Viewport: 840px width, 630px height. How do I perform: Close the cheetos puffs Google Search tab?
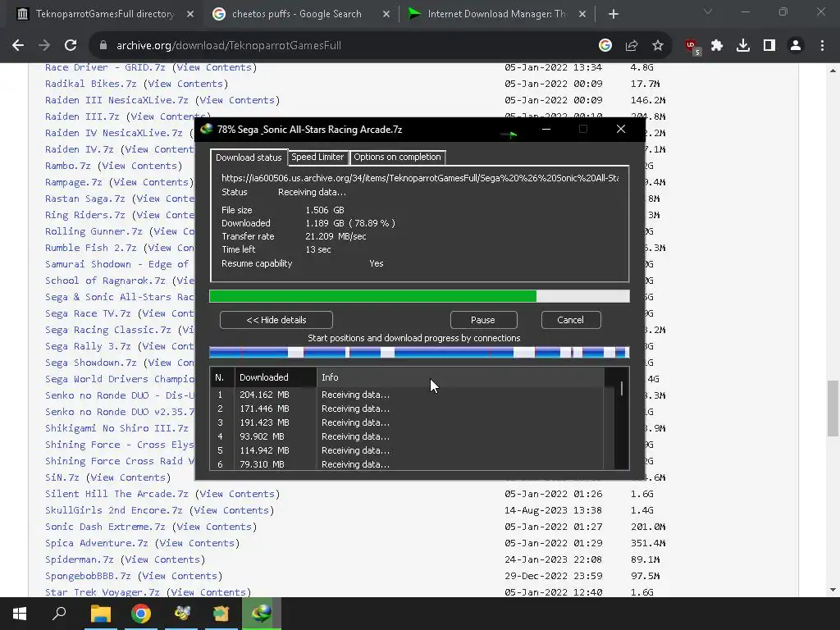pos(386,14)
